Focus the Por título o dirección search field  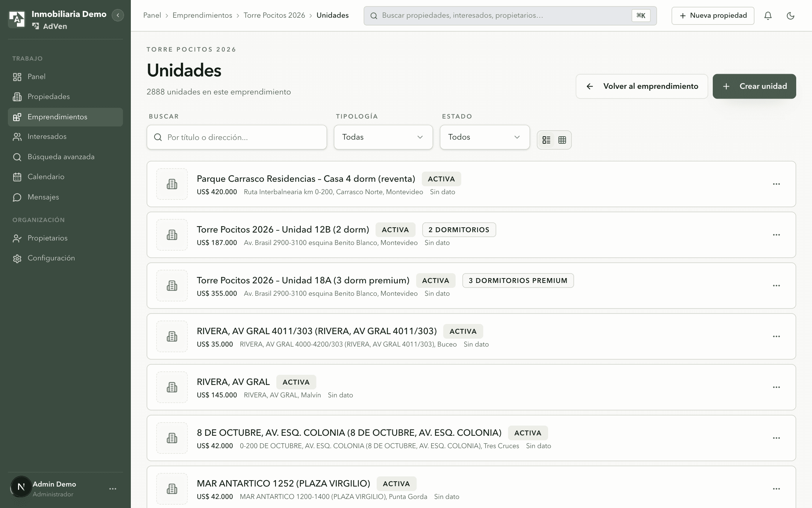click(x=236, y=137)
